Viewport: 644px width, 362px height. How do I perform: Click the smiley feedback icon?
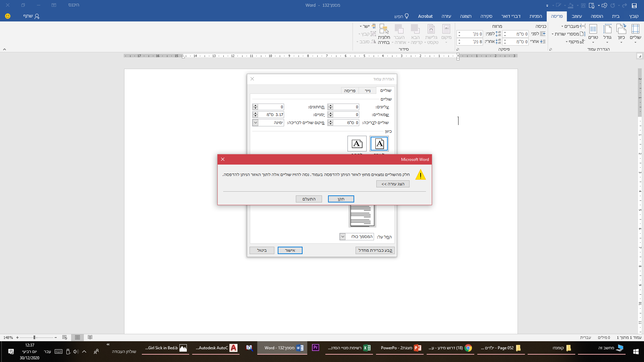[x=8, y=16]
